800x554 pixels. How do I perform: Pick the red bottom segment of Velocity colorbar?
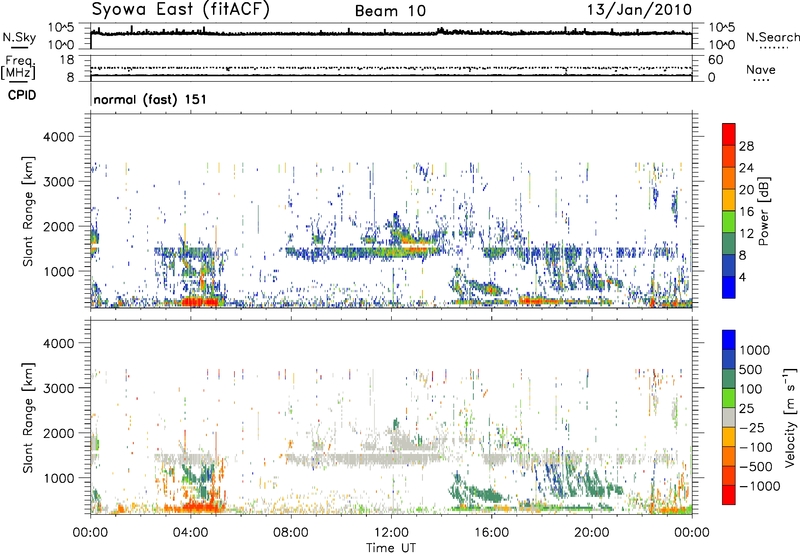pyautogui.click(x=729, y=495)
